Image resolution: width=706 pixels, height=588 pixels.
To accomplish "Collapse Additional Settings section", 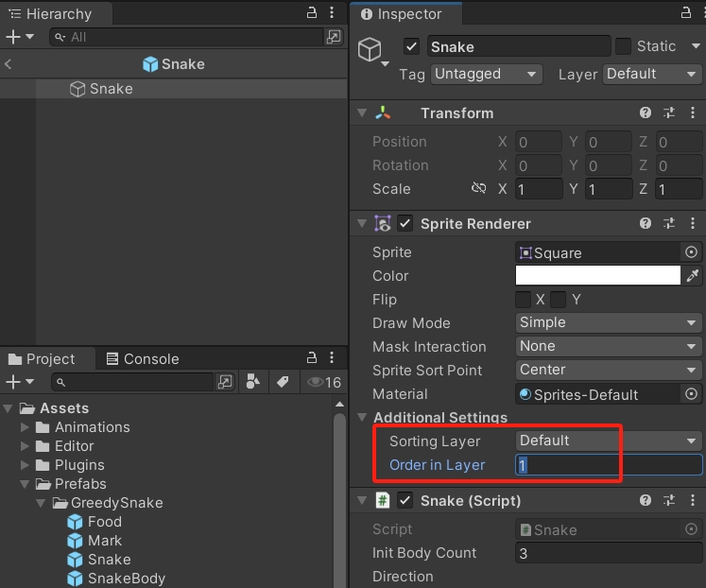I will (362, 417).
